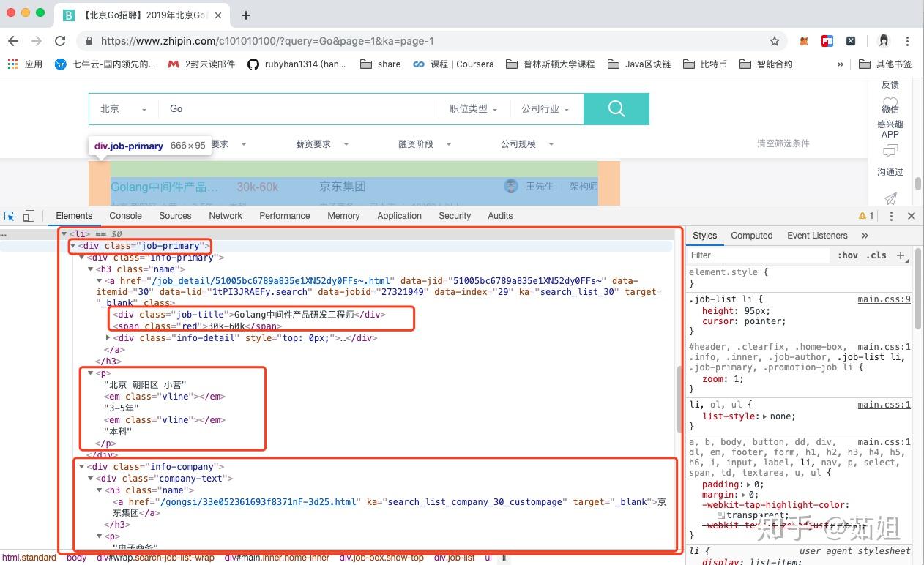Click the New Style Rule plus icon

[900, 255]
